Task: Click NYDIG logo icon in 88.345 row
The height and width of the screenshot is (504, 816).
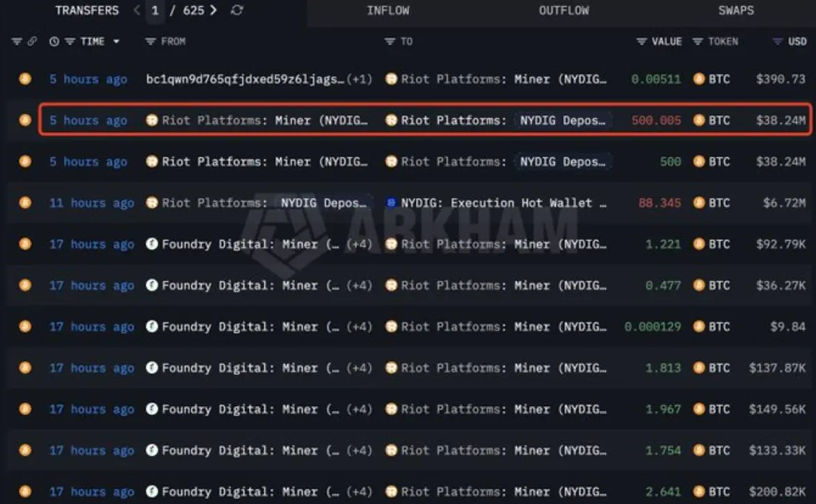Action: coord(391,203)
